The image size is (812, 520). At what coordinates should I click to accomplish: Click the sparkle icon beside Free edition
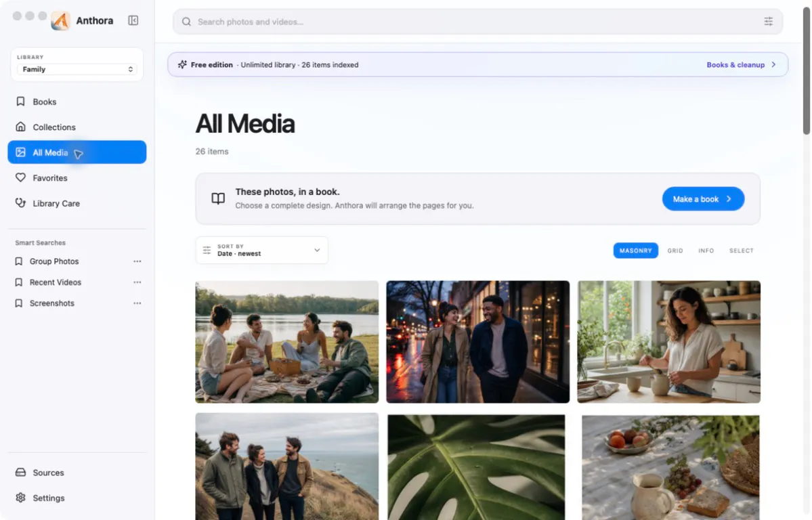(x=182, y=65)
